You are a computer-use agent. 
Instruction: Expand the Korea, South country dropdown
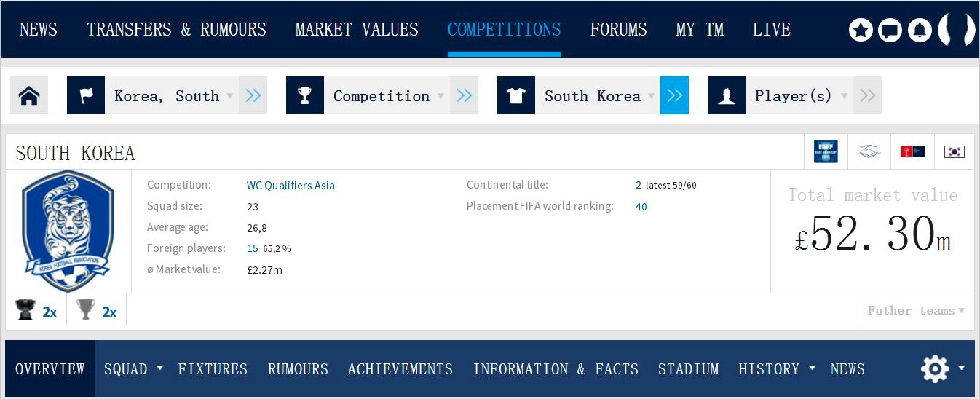point(230,95)
